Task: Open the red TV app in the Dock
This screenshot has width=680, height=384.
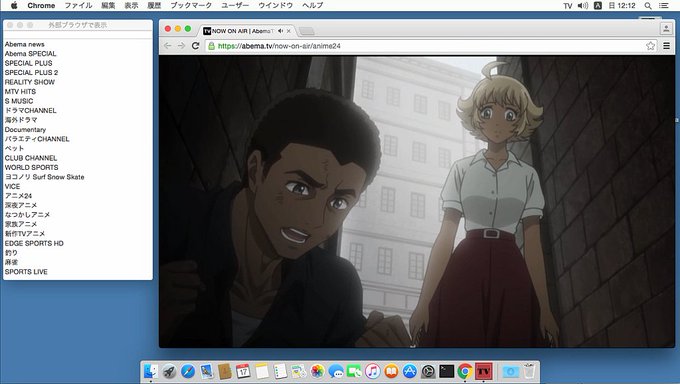Action: (484, 371)
